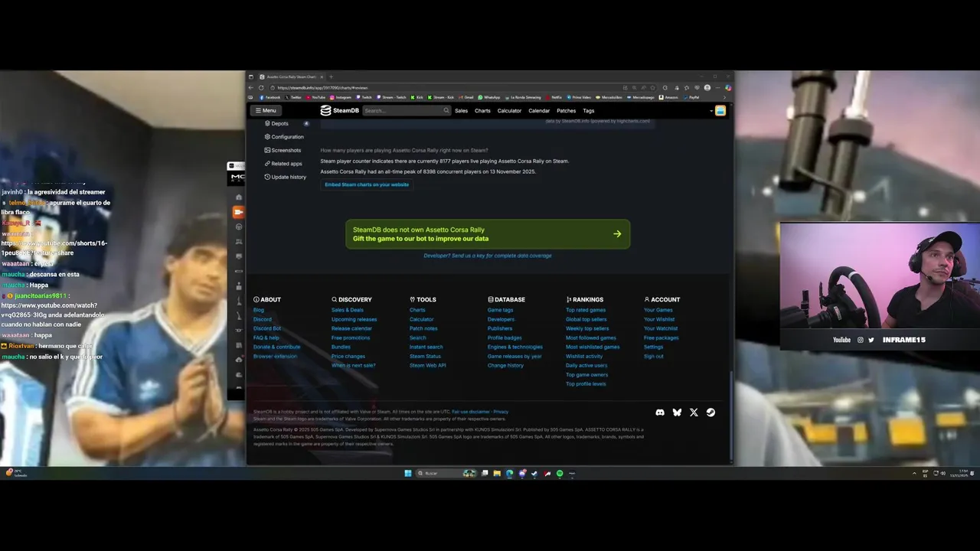Viewport: 980px width, 551px height.
Task: Open the Calculator menu item in the top bar
Action: [509, 110]
